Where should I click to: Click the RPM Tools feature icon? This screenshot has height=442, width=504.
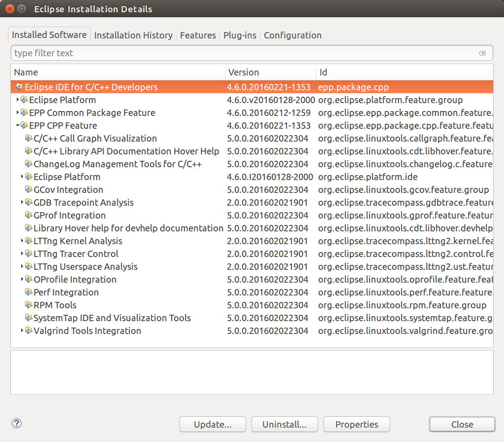(29, 305)
